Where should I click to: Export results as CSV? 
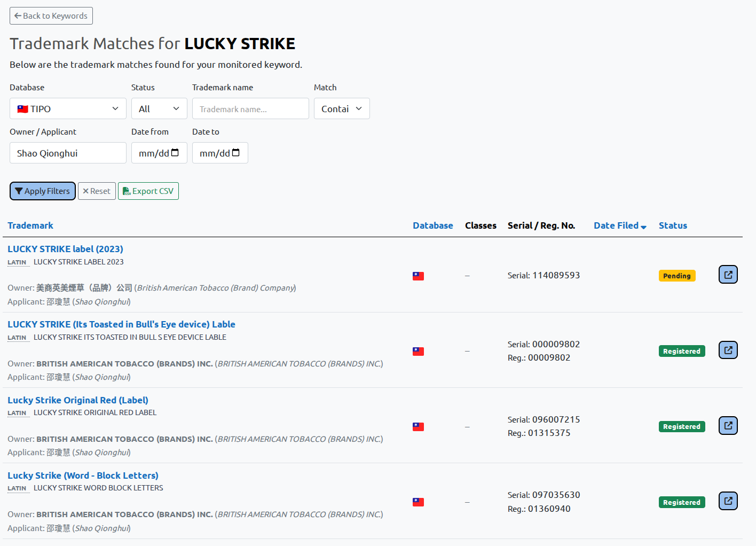(x=148, y=191)
